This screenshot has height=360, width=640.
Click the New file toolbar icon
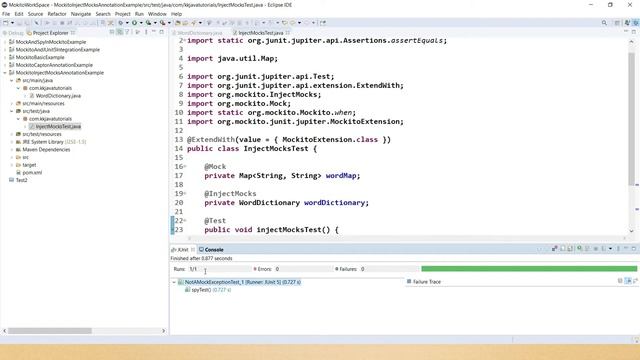(6, 23)
